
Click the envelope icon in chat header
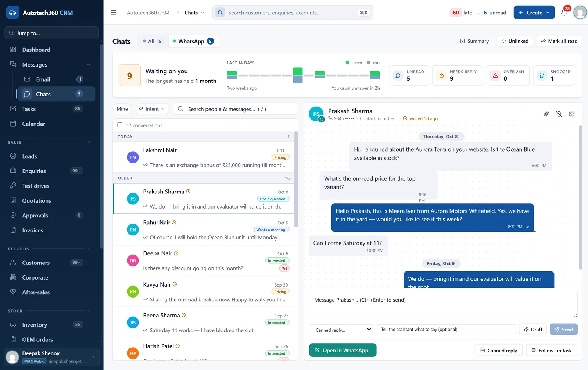click(x=572, y=114)
